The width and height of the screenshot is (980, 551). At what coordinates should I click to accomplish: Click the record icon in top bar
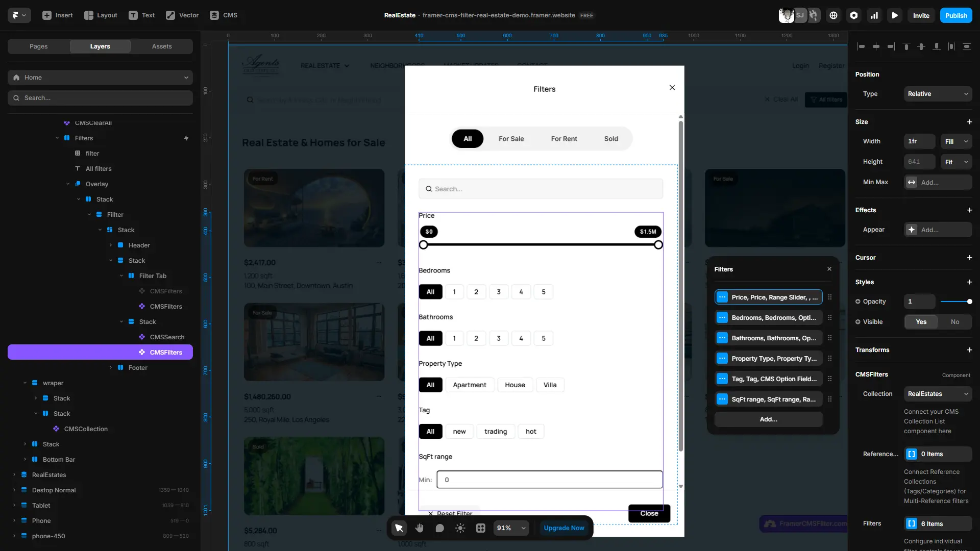(854, 15)
